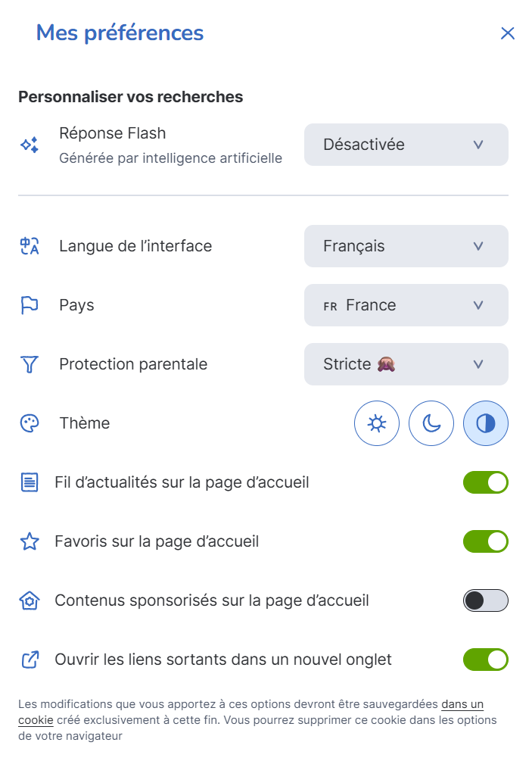Select the dark theme moon button
Viewport: 532px width, 761px height.
coord(431,423)
